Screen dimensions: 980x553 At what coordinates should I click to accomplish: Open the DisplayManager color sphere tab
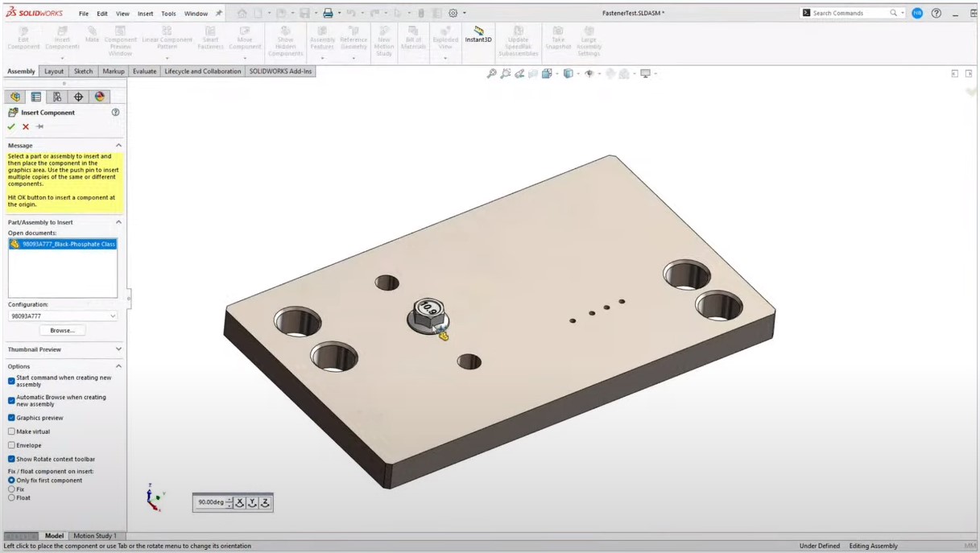click(x=100, y=97)
